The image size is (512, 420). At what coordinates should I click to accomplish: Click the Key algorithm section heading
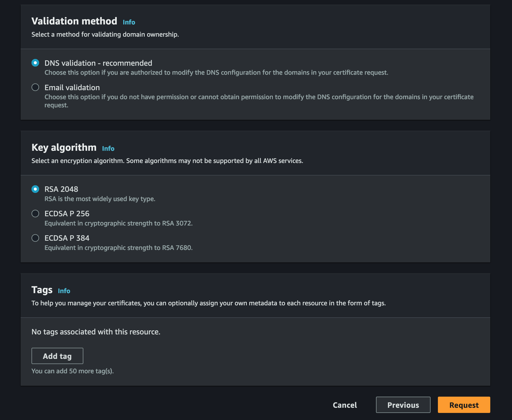pos(64,148)
